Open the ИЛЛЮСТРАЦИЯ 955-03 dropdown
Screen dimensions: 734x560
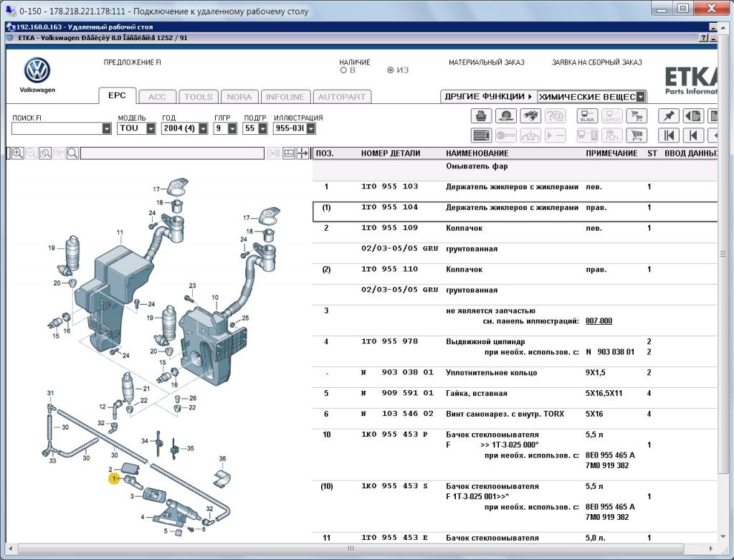(311, 128)
